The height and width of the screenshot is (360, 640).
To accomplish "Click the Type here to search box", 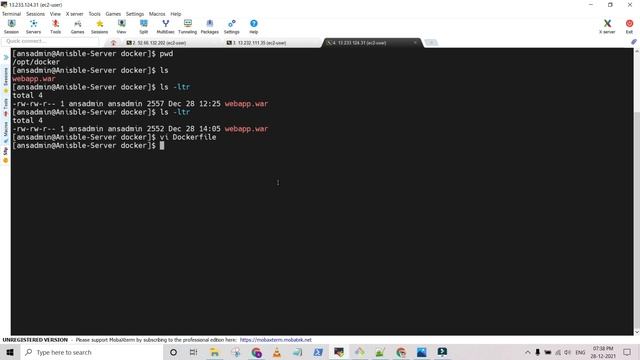I will pyautogui.click(x=91, y=352).
